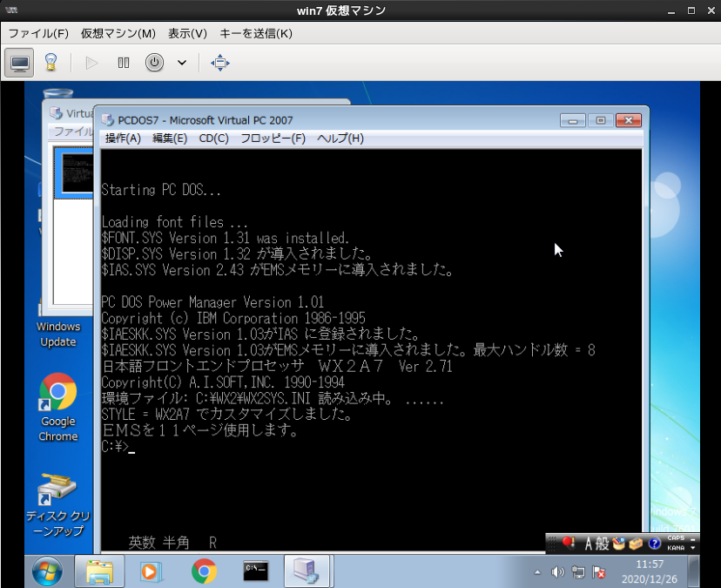The width and height of the screenshot is (721, 588).
Task: Open the clock showing 11:57
Action: (650, 571)
